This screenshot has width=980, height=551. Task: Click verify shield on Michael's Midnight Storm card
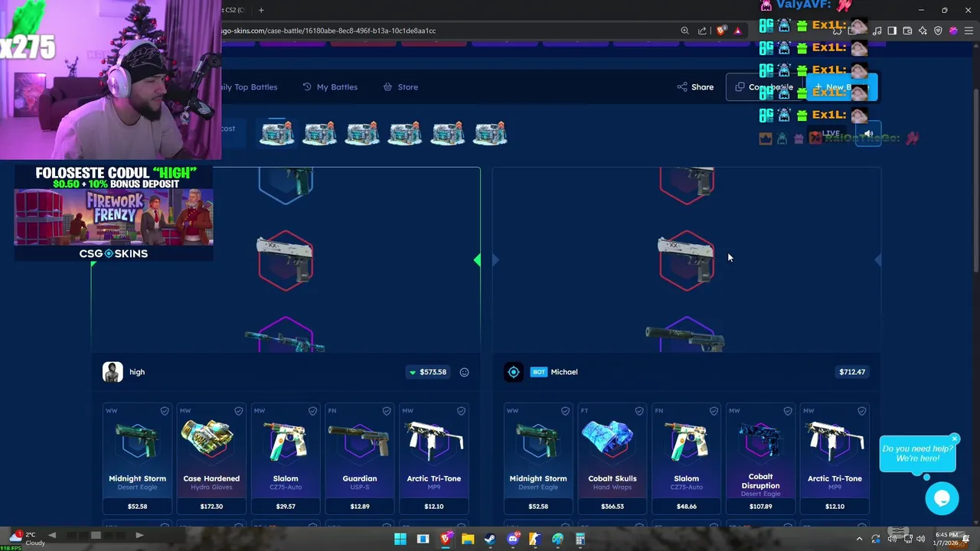(x=565, y=411)
